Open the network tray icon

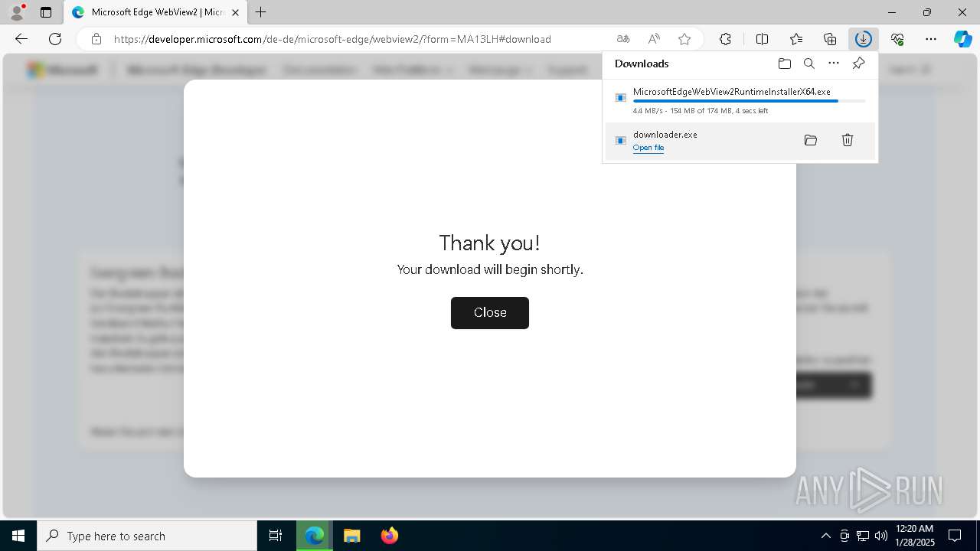(x=863, y=536)
